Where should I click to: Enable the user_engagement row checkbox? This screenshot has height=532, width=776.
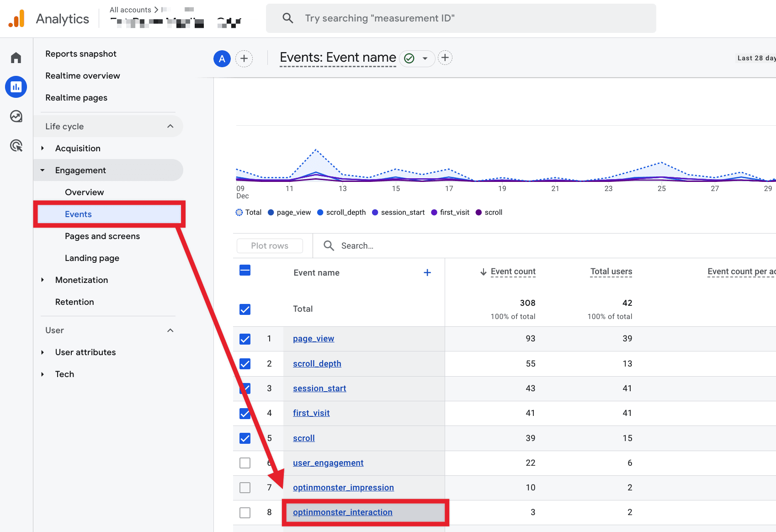(x=245, y=463)
